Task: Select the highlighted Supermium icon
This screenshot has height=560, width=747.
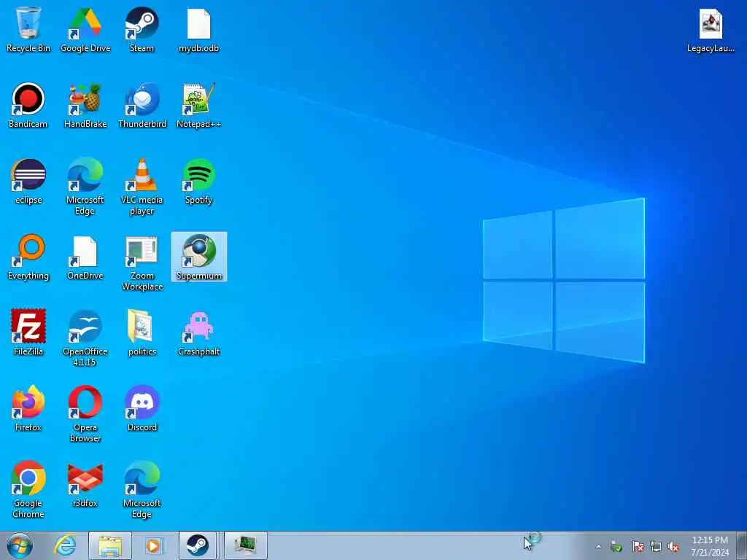Action: pyautogui.click(x=198, y=257)
